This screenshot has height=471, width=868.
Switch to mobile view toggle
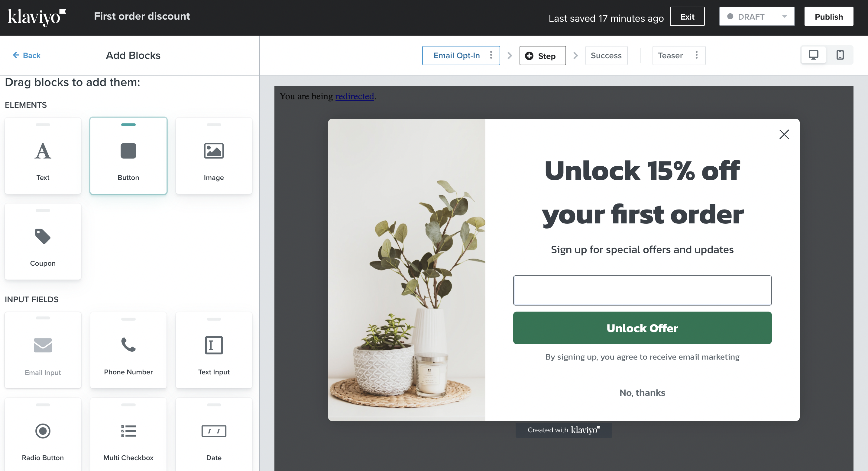tap(840, 55)
